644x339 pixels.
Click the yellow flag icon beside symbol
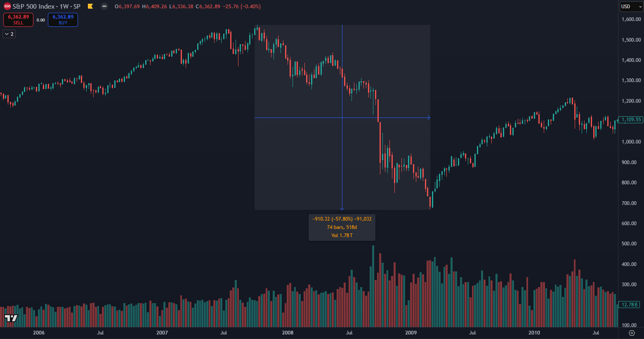[x=90, y=7]
